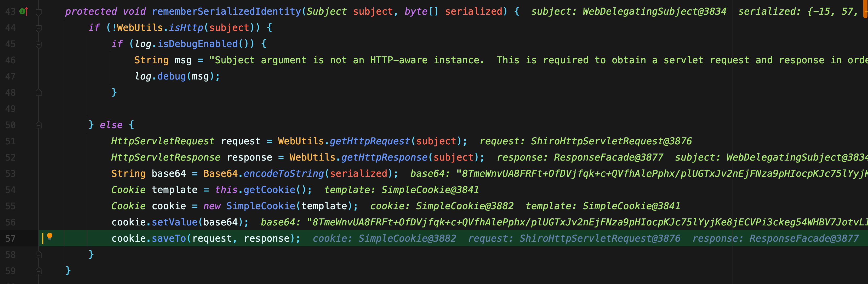Click the encodeToString method on line 53
The width and height of the screenshot is (868, 284).
pyautogui.click(x=283, y=173)
